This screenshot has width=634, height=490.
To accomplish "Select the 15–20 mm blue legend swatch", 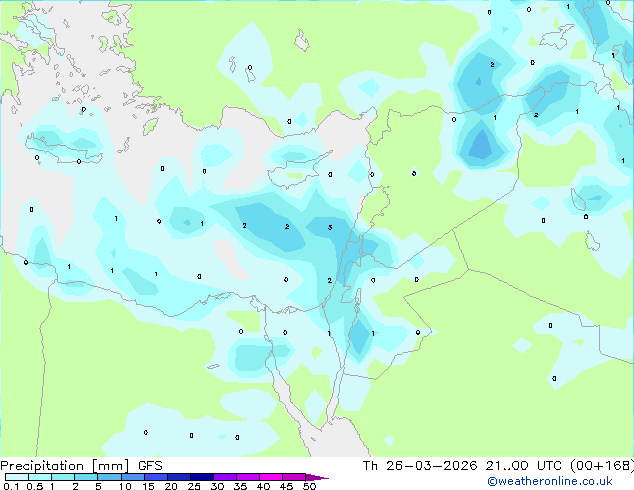I will point(156,477).
